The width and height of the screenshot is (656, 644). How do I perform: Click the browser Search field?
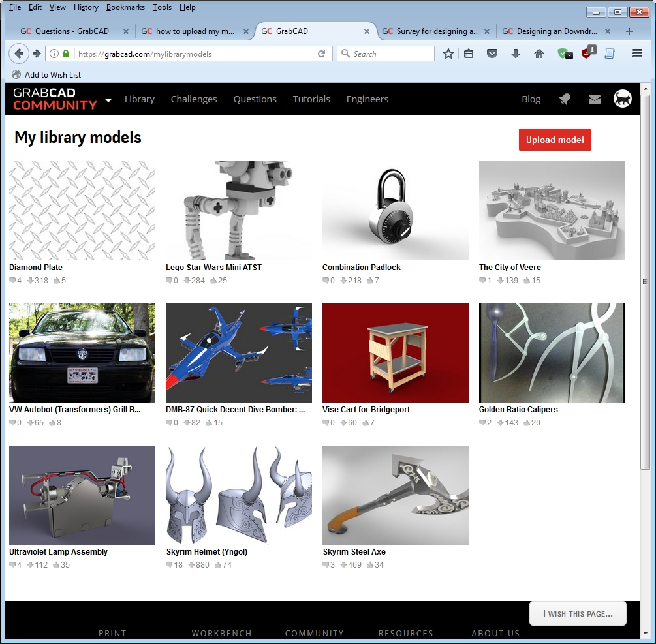[385, 54]
